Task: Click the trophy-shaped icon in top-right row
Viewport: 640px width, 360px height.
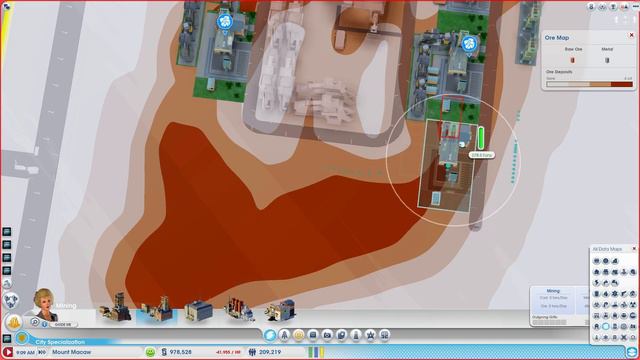Action: (x=613, y=7)
